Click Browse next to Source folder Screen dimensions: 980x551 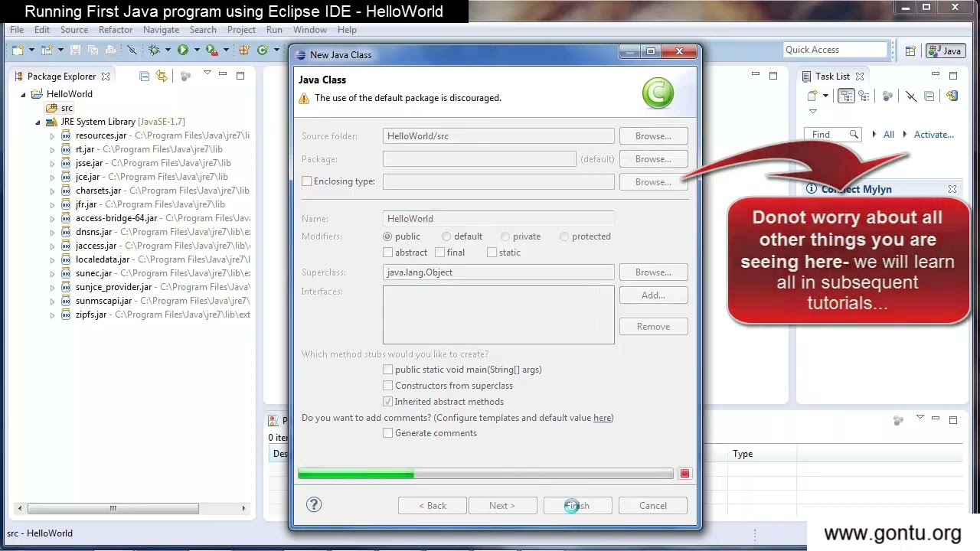click(x=653, y=136)
